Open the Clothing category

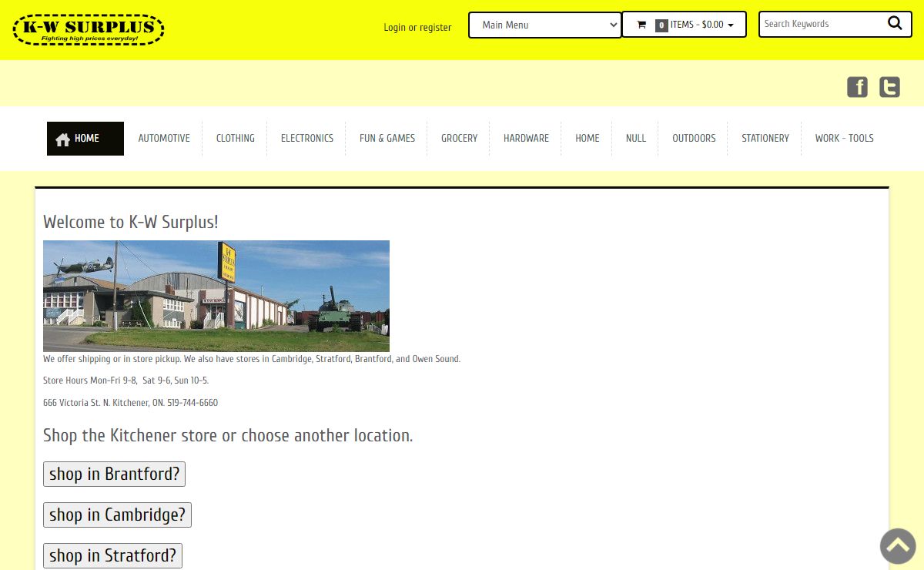pyautogui.click(x=236, y=139)
